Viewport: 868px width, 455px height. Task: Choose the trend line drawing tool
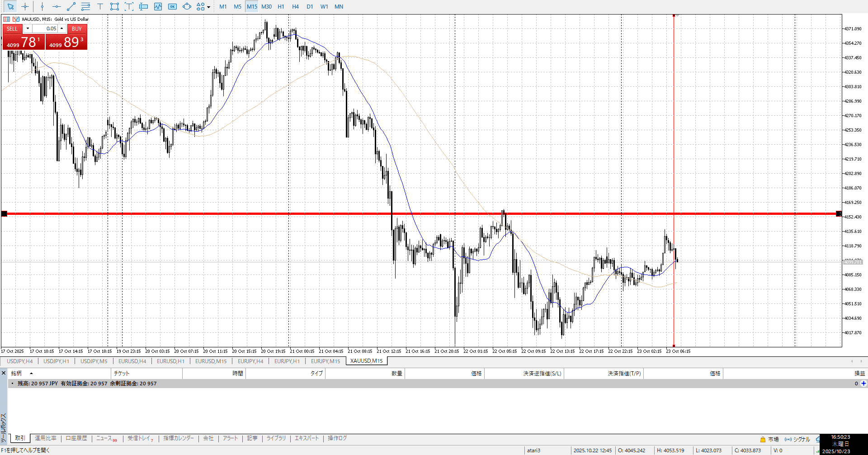click(x=71, y=6)
